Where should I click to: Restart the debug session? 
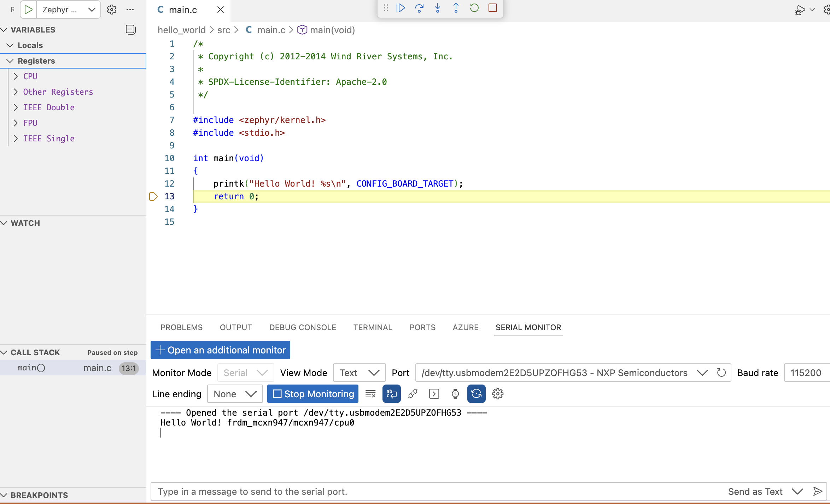click(x=474, y=8)
